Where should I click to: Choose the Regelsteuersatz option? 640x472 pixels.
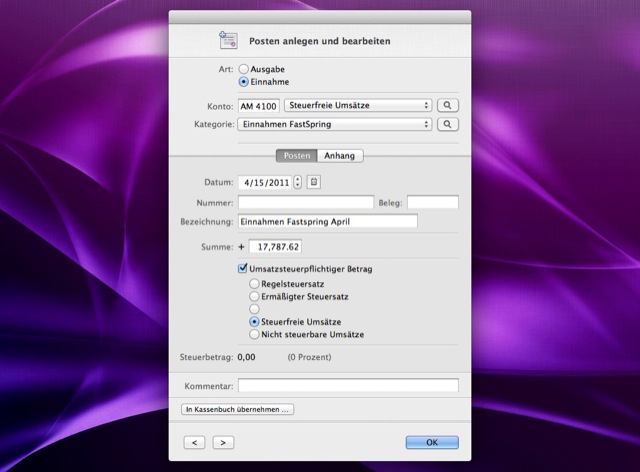pos(255,284)
